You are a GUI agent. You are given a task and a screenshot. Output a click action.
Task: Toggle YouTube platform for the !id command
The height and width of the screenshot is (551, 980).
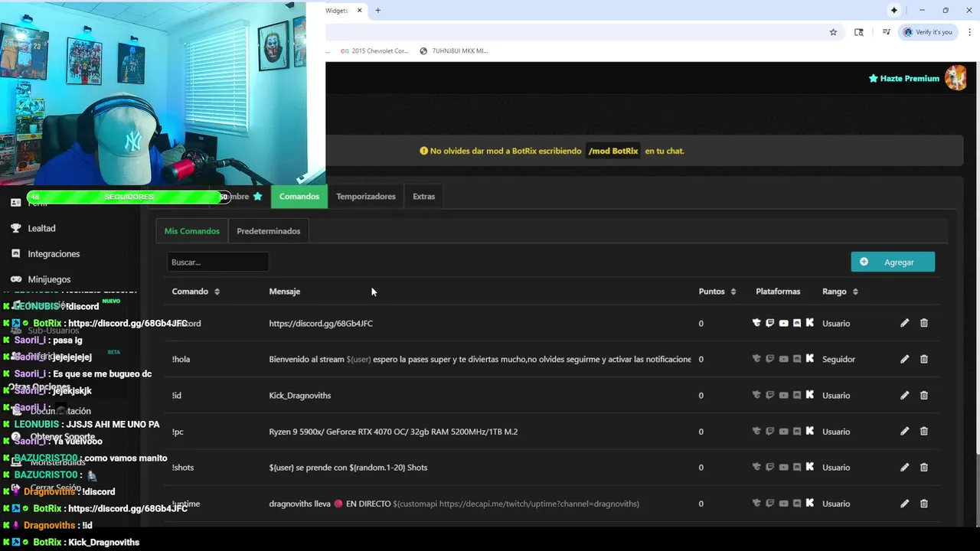click(783, 395)
